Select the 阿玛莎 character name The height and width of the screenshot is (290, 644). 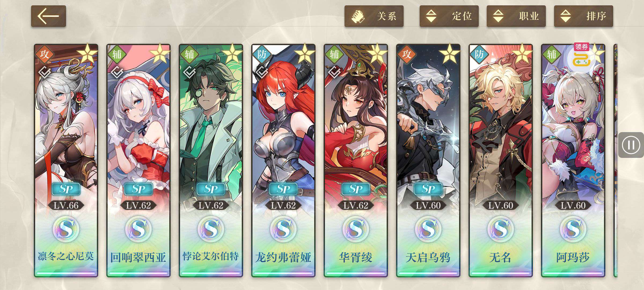click(573, 258)
